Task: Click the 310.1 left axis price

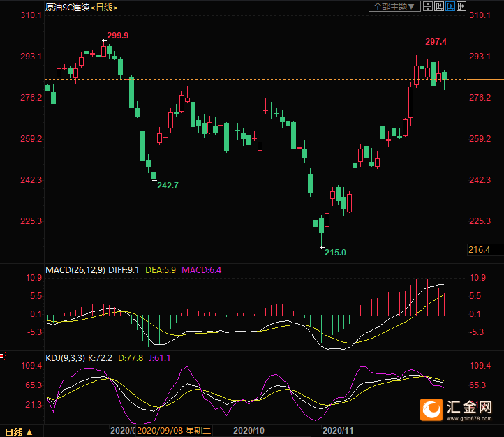Action: point(31,15)
